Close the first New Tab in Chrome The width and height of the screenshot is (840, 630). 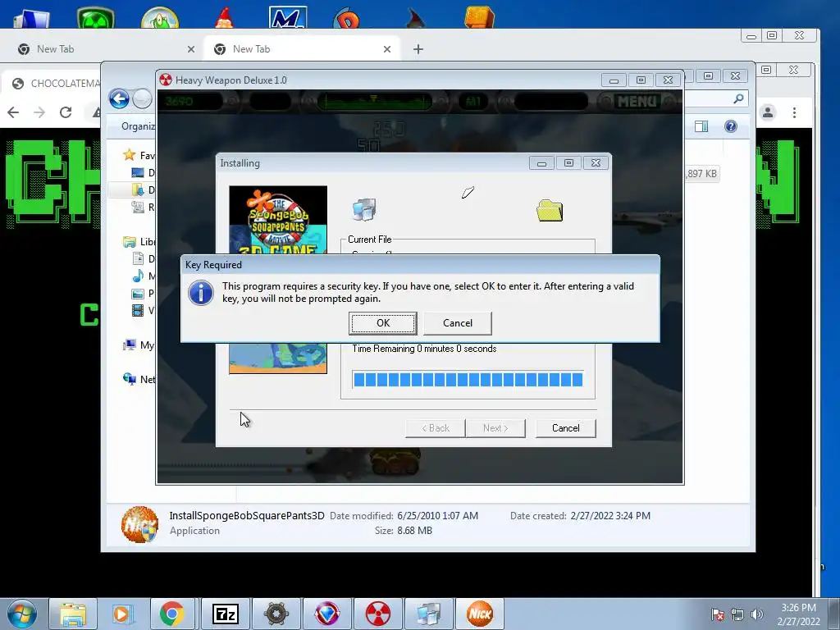(x=191, y=49)
